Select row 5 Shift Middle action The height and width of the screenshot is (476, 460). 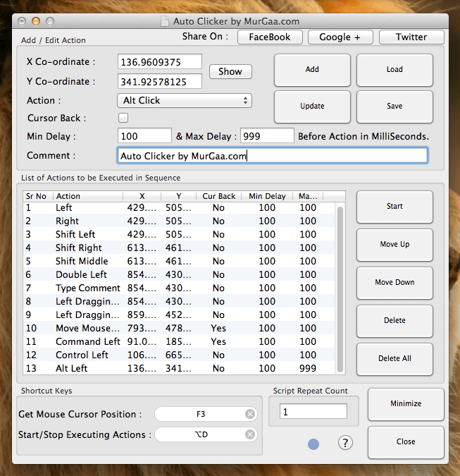click(x=179, y=261)
